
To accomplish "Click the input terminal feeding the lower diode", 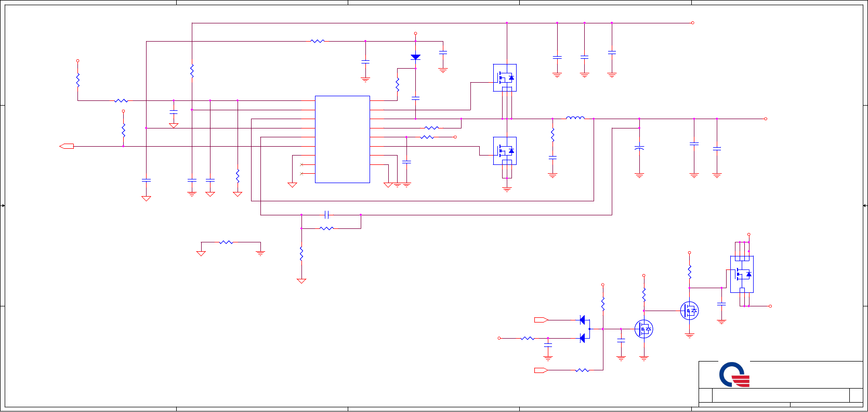I will tap(499, 338).
